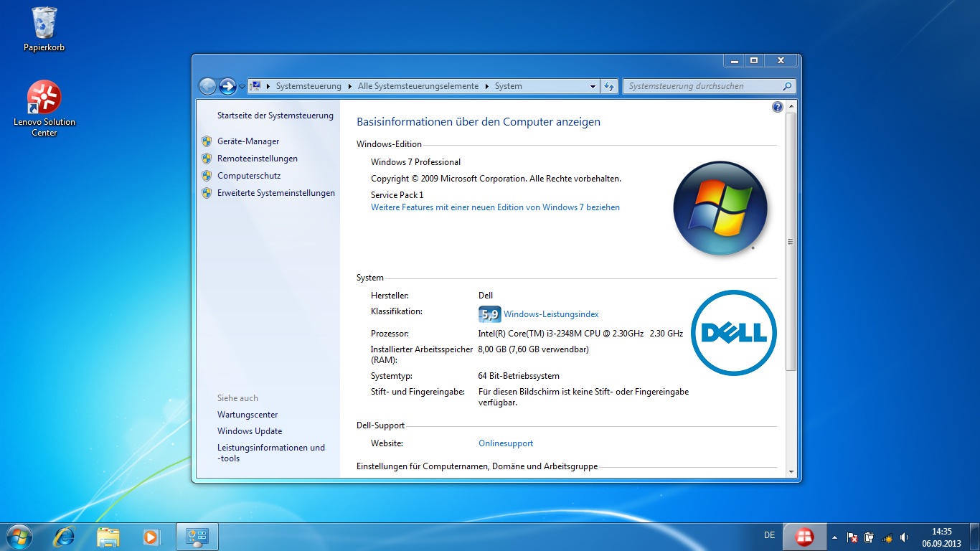Screen dimensions: 980x551
Task: Click the DE language indicator
Action: click(770, 535)
